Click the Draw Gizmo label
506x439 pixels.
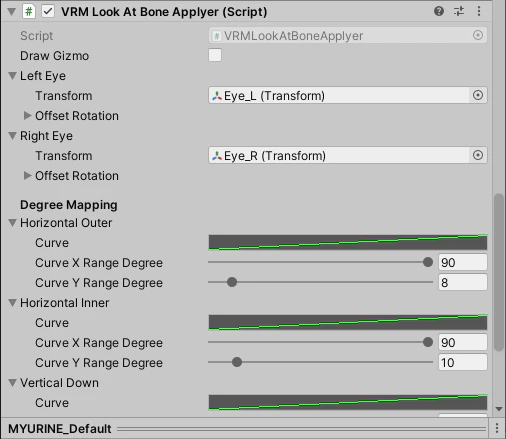pyautogui.click(x=55, y=56)
